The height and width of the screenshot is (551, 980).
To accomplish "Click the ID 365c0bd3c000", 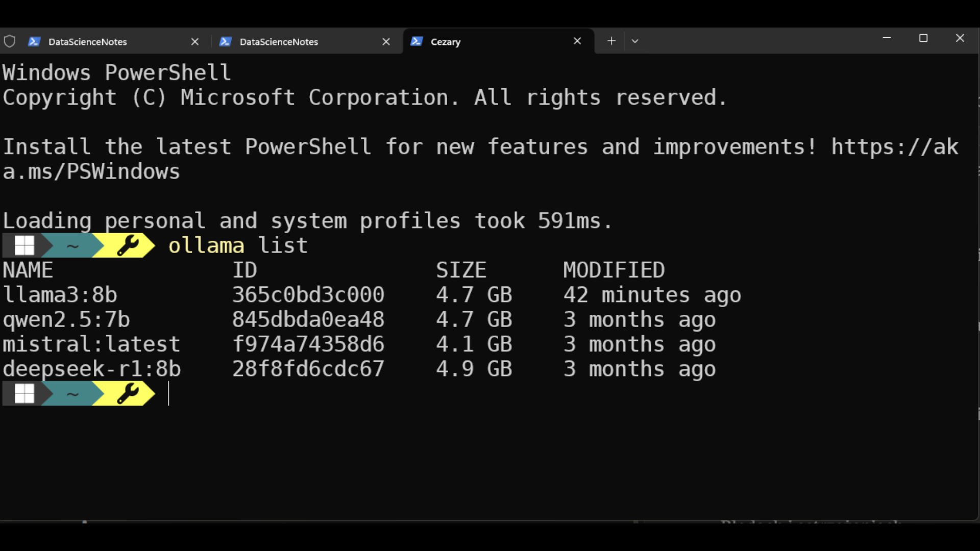I will pyautogui.click(x=308, y=295).
